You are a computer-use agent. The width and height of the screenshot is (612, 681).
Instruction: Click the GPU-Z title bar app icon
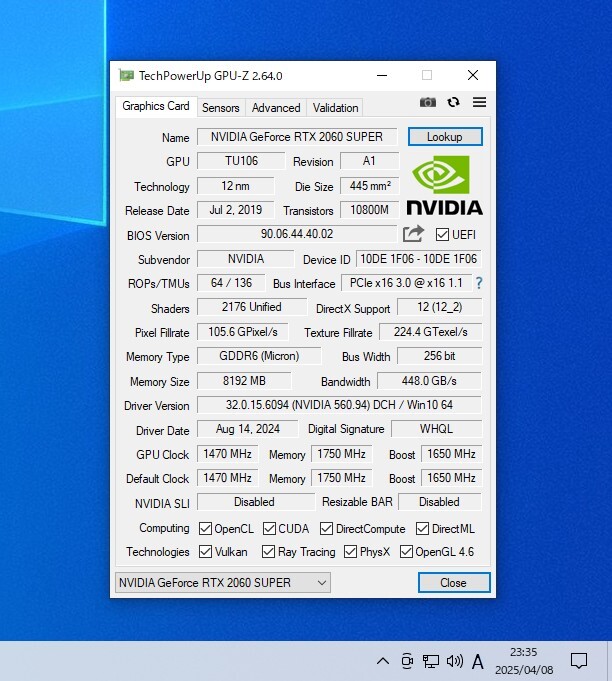coord(126,76)
